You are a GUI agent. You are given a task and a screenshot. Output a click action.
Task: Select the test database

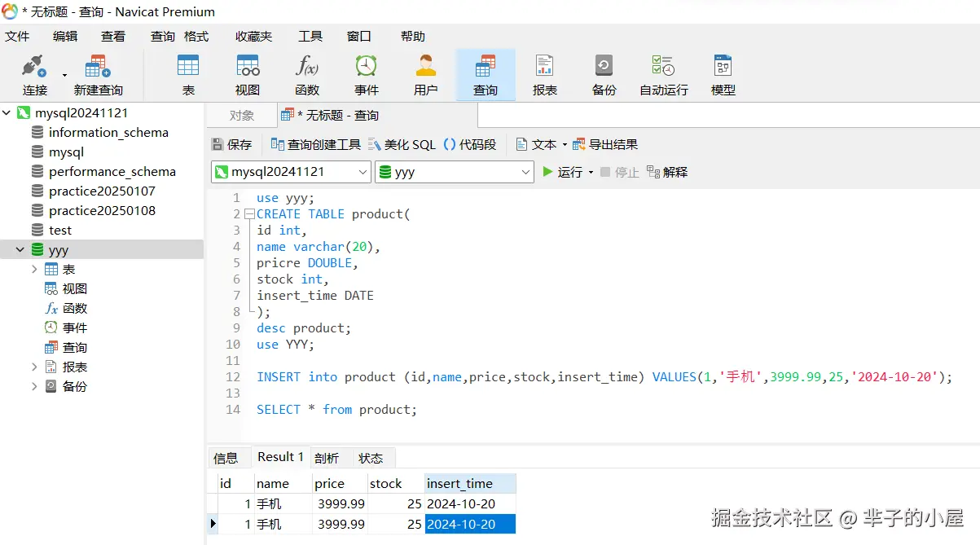59,230
